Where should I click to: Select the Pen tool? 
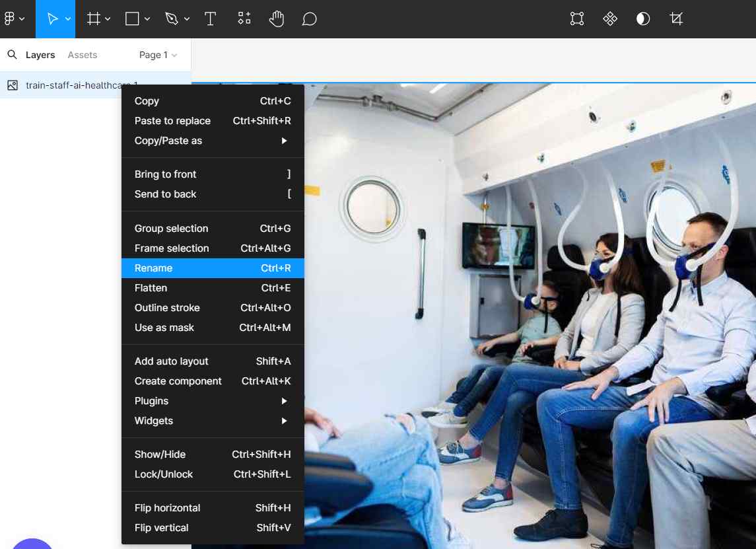pos(172,19)
